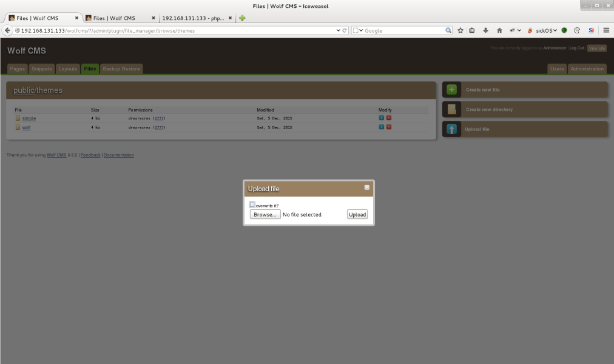Toggle the overwrite it checkbox

tap(252, 204)
